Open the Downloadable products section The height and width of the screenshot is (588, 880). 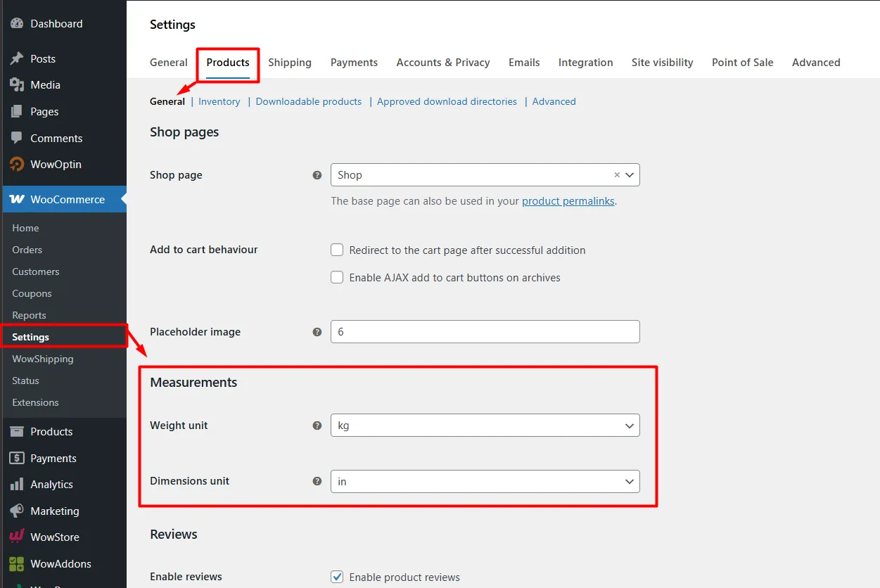click(308, 101)
